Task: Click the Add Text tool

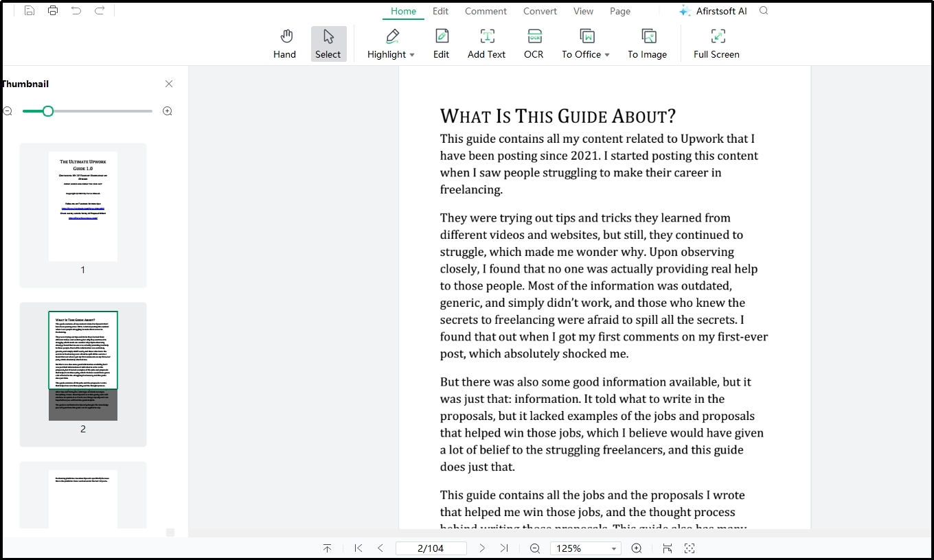Action: tap(487, 45)
